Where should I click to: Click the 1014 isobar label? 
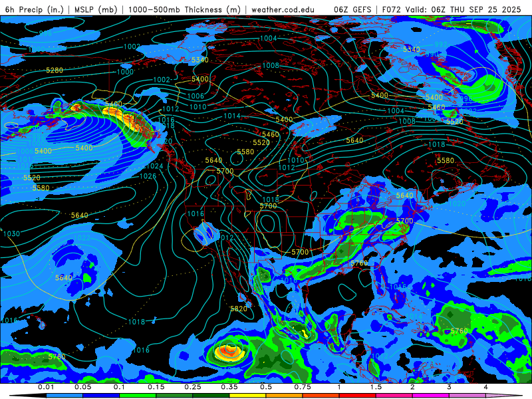click(x=232, y=116)
